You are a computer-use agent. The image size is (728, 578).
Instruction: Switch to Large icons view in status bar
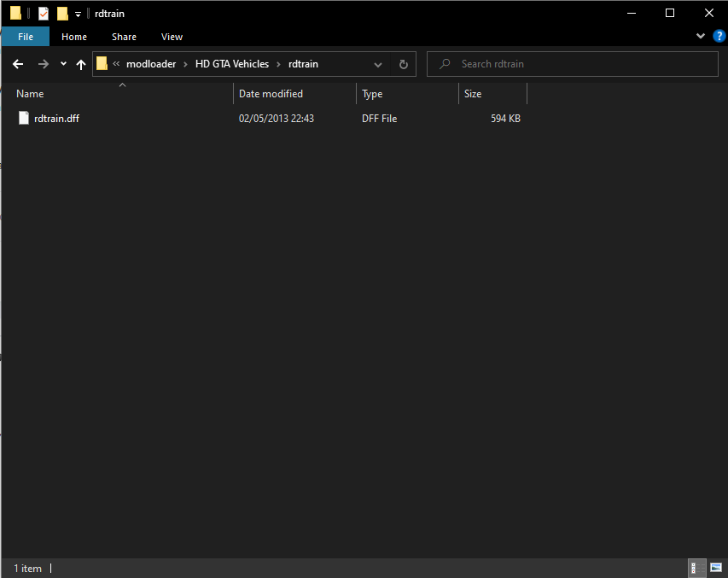[716, 568]
